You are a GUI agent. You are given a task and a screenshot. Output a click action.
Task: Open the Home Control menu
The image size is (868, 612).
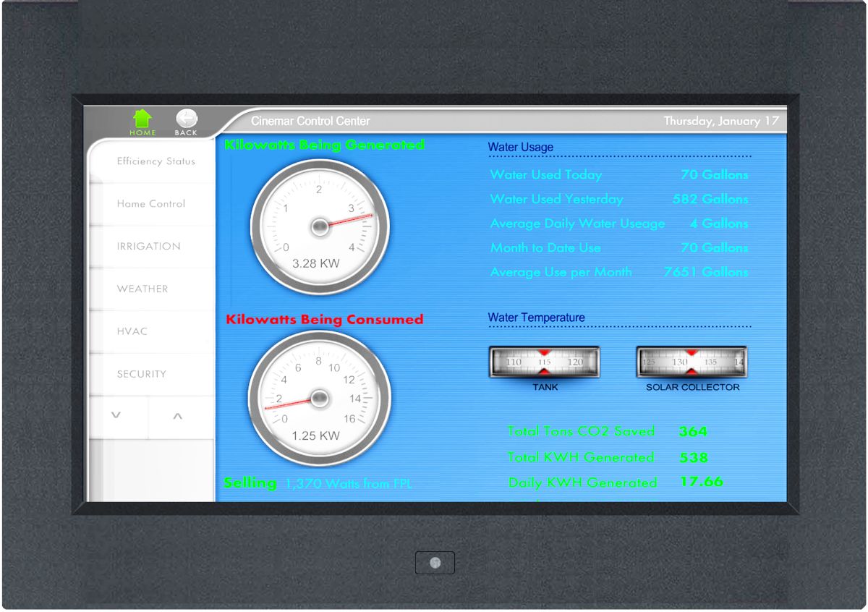[x=153, y=204]
